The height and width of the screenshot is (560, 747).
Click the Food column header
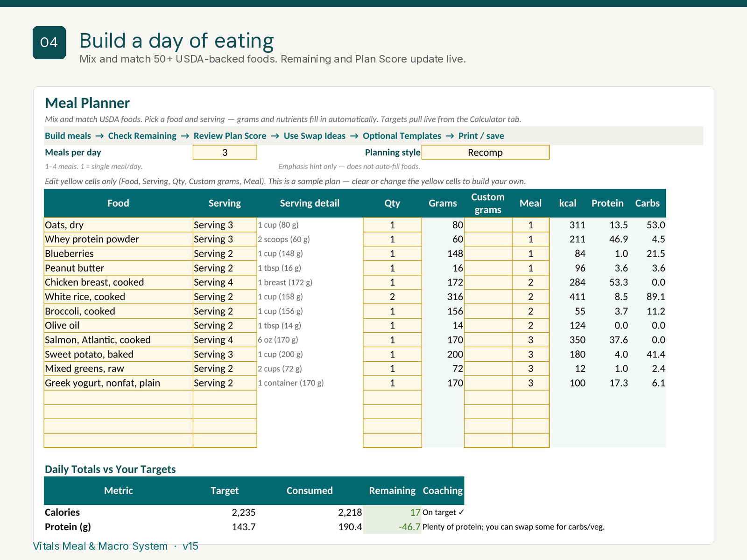(x=119, y=203)
